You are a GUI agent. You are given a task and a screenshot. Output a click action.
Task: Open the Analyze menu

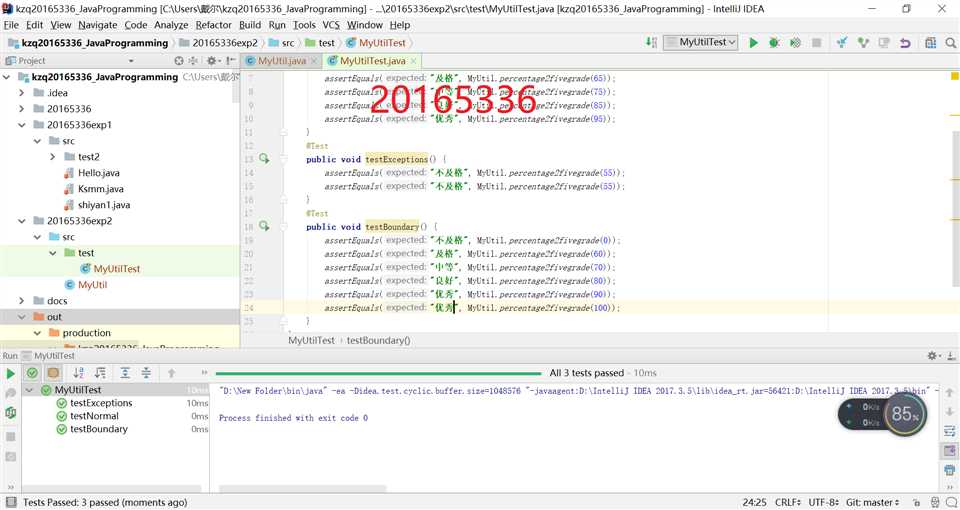coord(171,25)
